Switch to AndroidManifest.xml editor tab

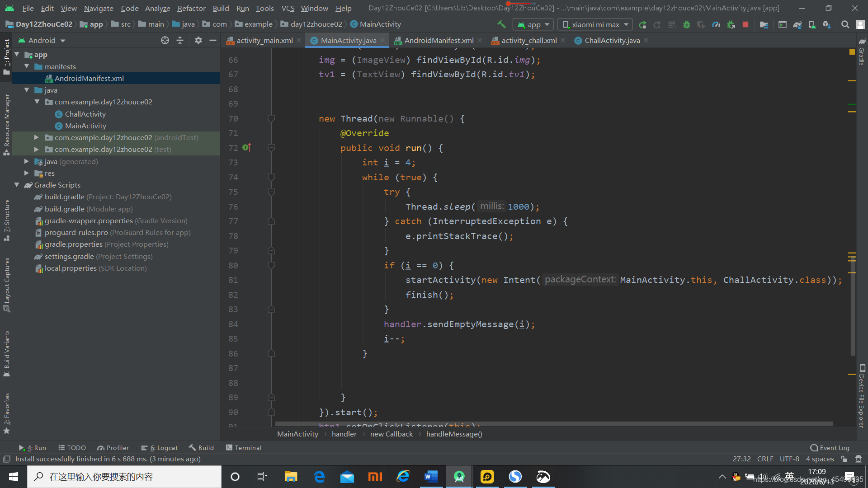[x=439, y=40]
